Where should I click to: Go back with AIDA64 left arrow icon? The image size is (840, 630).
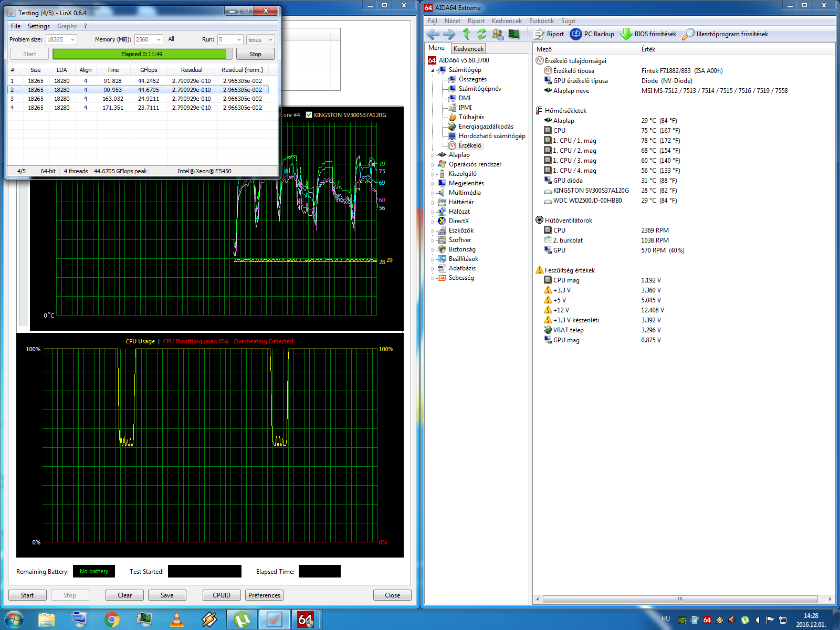(433, 34)
